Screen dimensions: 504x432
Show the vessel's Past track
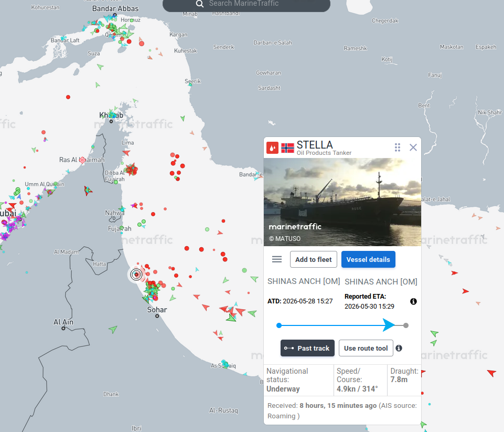pos(307,348)
